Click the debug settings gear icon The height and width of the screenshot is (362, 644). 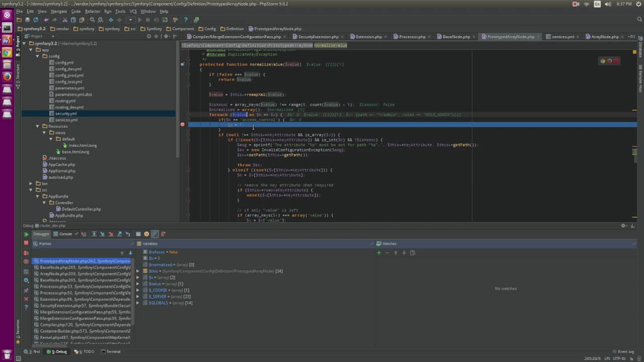point(26,280)
